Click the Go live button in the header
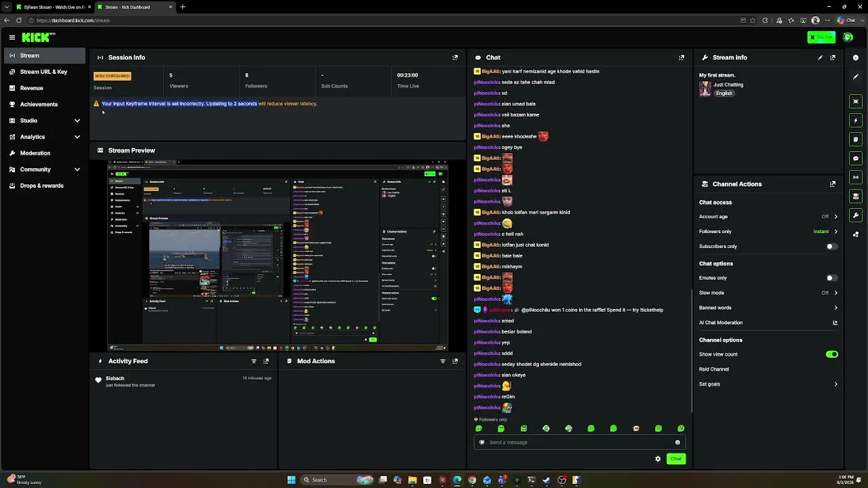Viewport: 868px width, 488px height. coord(821,37)
